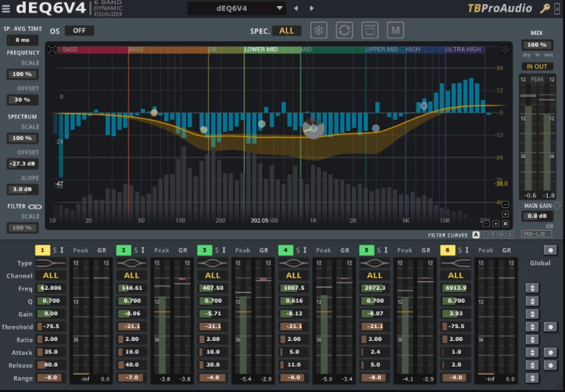Open the dropdown below Main Gain dB
Screen dimensions: 565x392
pyautogui.click(x=537, y=234)
